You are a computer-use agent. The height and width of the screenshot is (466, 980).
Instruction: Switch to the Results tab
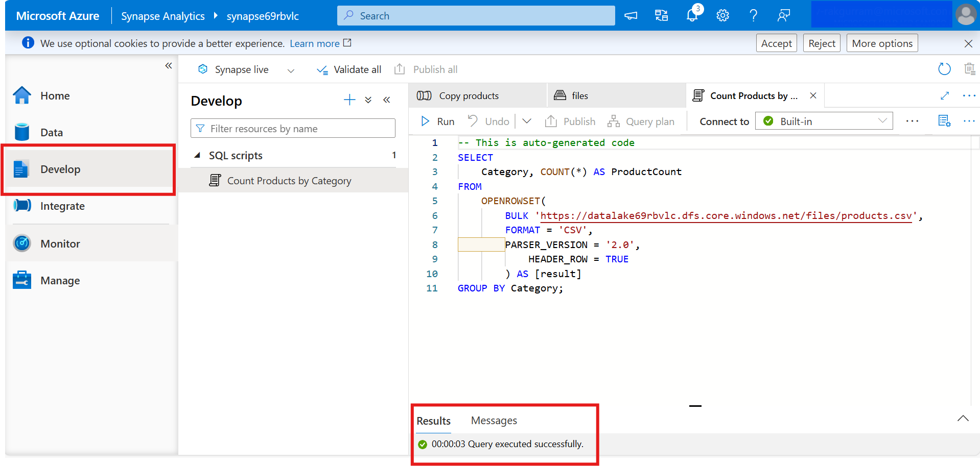click(x=433, y=421)
